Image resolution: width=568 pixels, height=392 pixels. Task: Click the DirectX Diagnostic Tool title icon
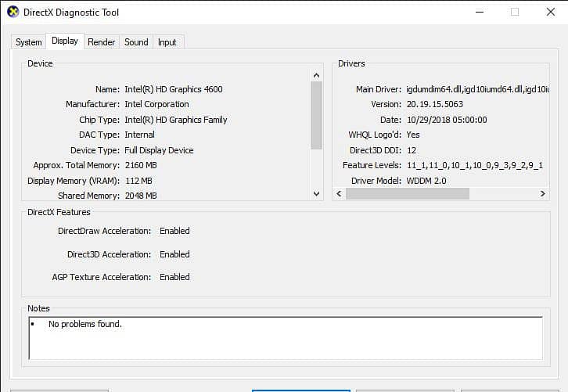click(x=13, y=12)
